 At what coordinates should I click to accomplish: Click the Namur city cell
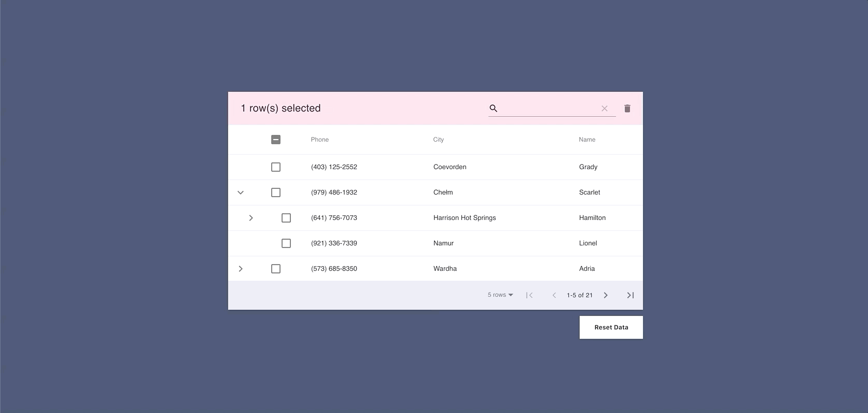coord(444,243)
